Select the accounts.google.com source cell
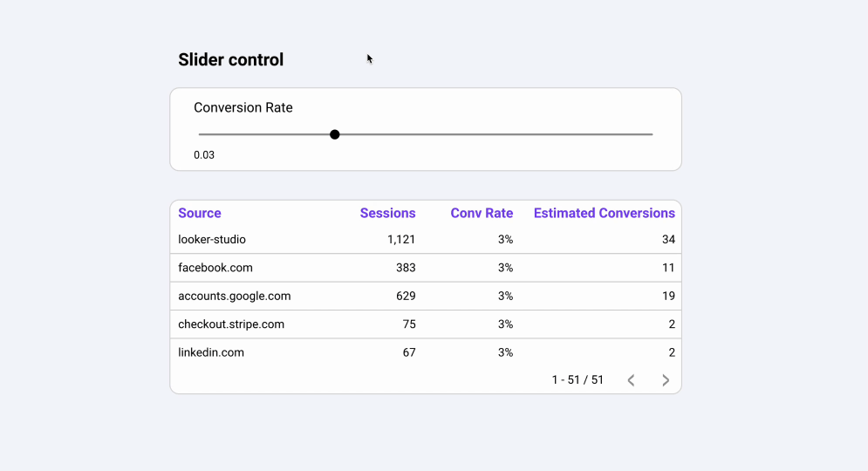This screenshot has height=471, width=868. point(234,296)
